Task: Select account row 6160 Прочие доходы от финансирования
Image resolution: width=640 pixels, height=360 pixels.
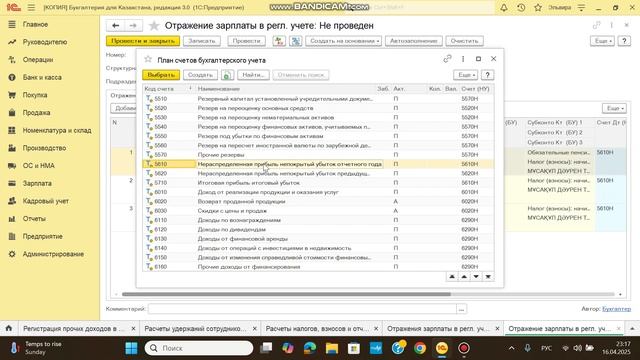Action: click(x=318, y=267)
